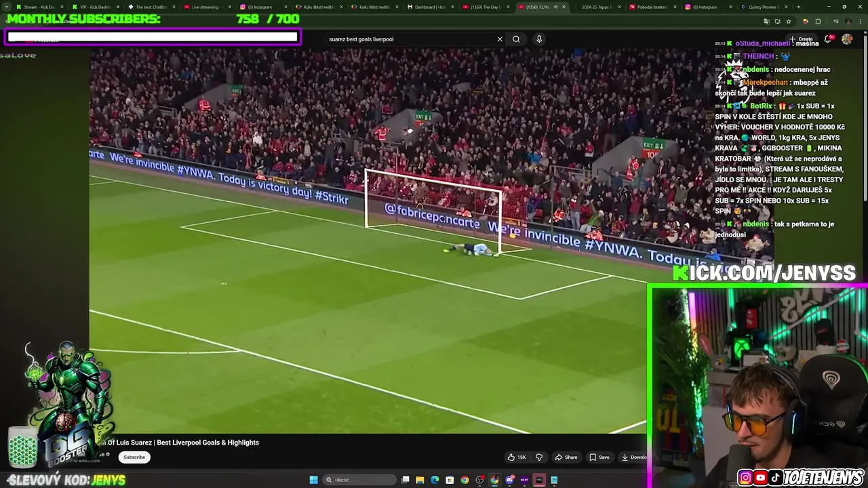Download the Luis Suarez video
Image resolution: width=868 pixels, height=488 pixels.
pyautogui.click(x=634, y=457)
